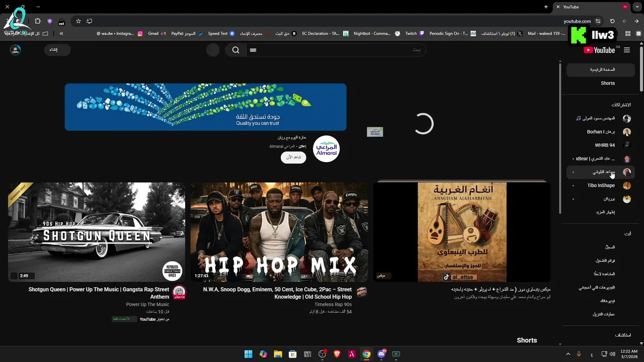Image resolution: width=644 pixels, height=362 pixels.
Task: Click the Timeless Rap 90s channel name
Action: (x=333, y=305)
